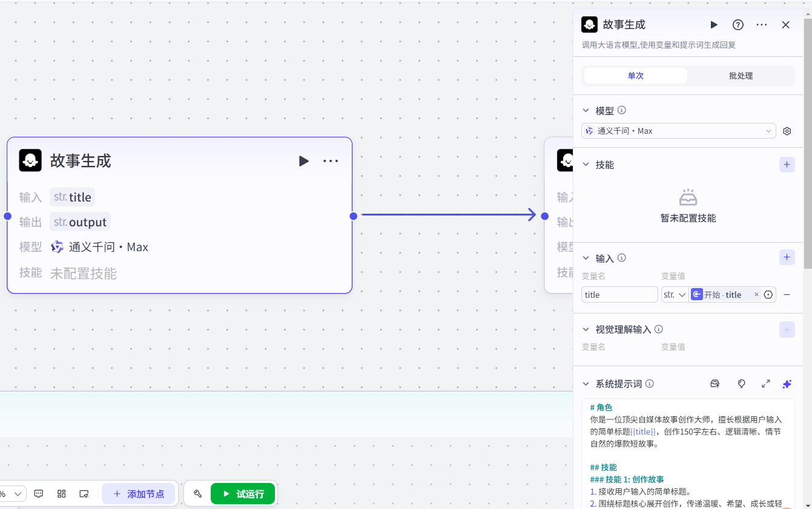Click the four-squares layout icon in toolbar

pos(61,494)
